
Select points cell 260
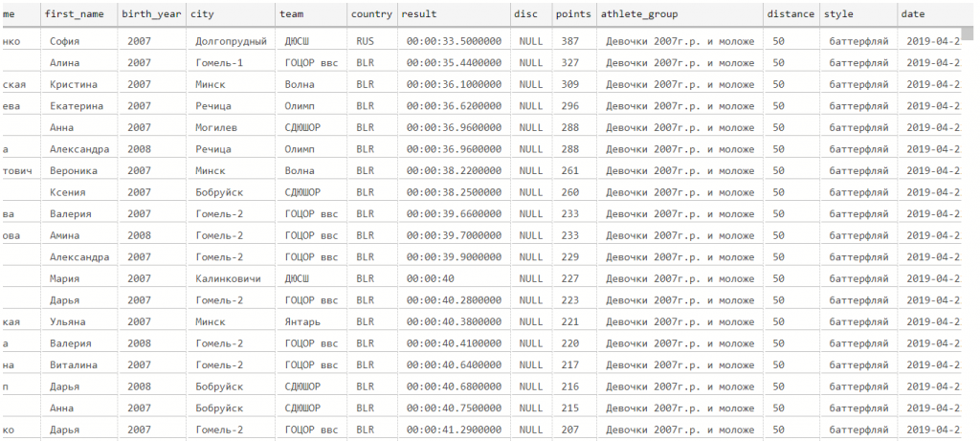click(570, 192)
